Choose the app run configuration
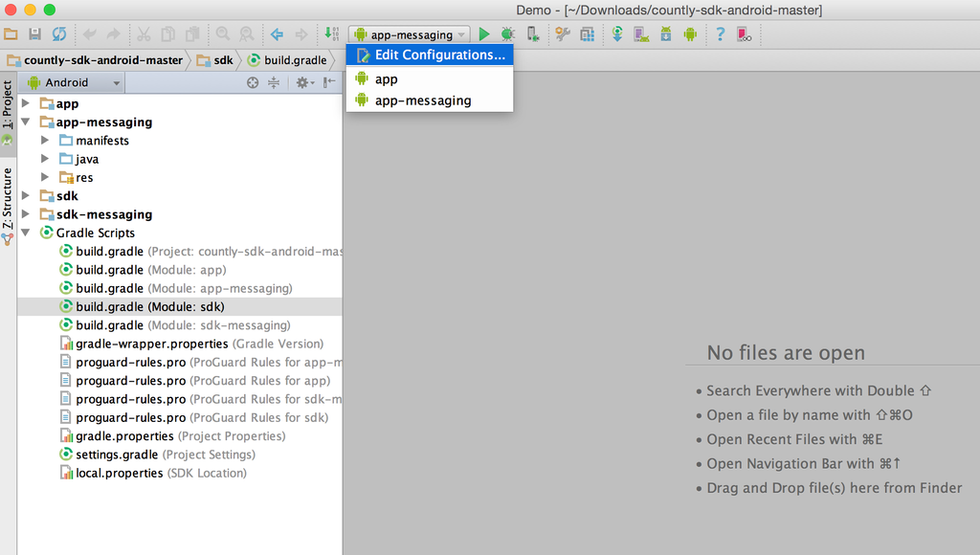The width and height of the screenshot is (980, 555). pyautogui.click(x=430, y=79)
